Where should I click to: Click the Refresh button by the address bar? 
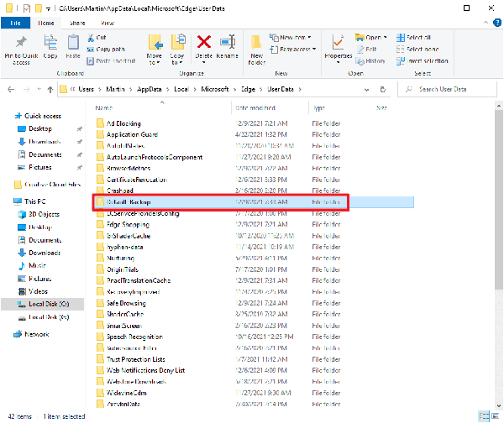382,89
